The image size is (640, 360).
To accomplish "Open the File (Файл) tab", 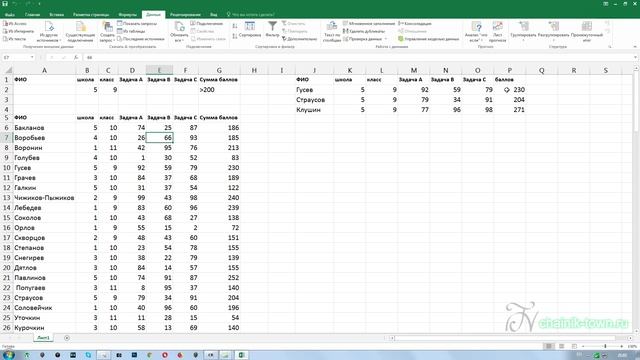I will click(x=10, y=15).
